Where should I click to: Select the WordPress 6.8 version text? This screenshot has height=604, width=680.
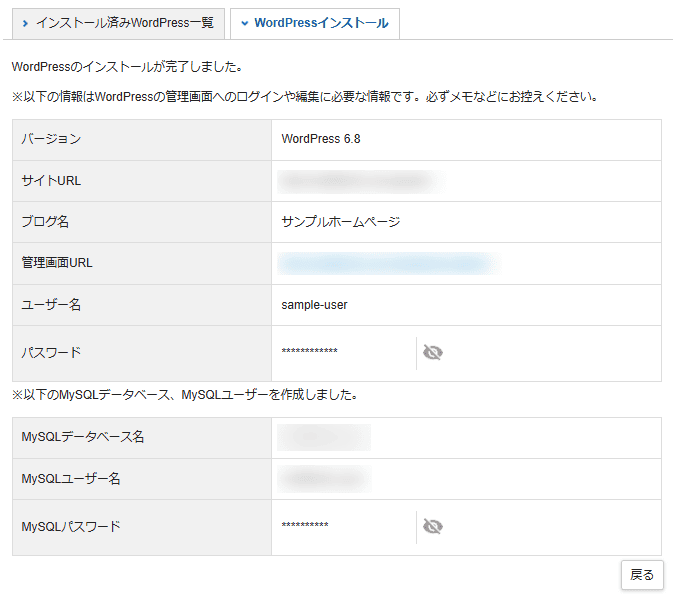pos(321,139)
